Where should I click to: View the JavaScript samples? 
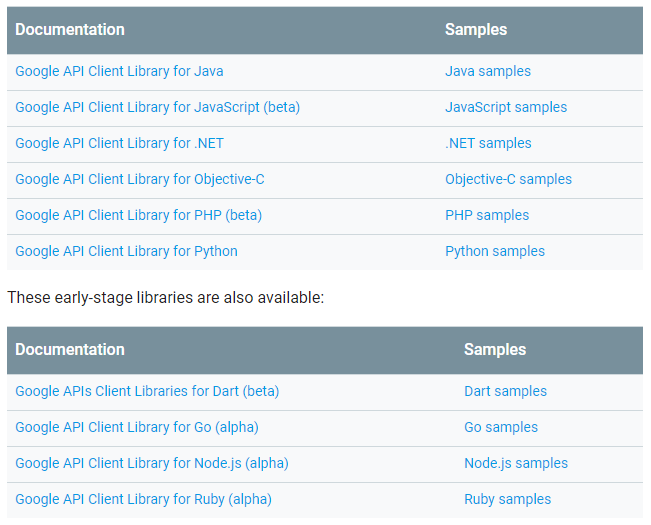[x=506, y=107]
